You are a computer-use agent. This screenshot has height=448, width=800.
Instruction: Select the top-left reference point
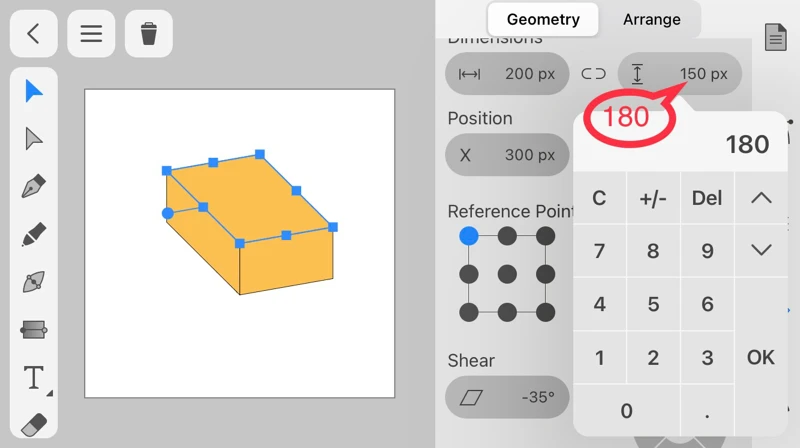point(469,237)
